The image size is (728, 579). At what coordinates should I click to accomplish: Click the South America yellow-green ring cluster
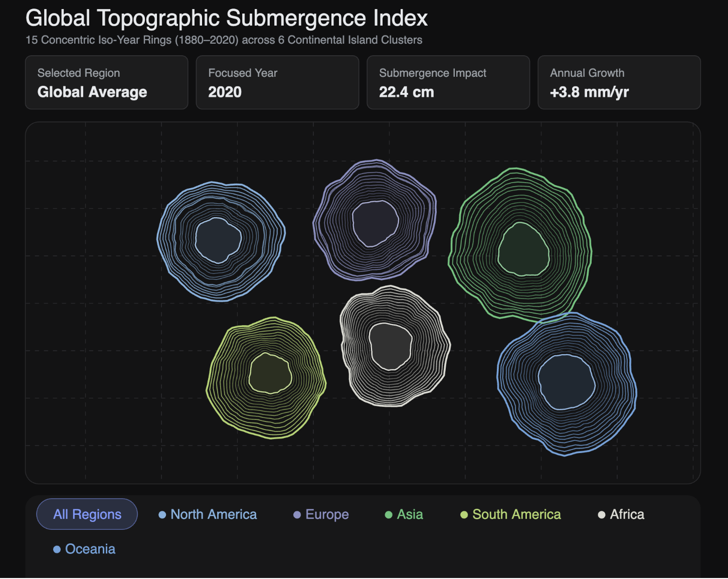(x=266, y=378)
